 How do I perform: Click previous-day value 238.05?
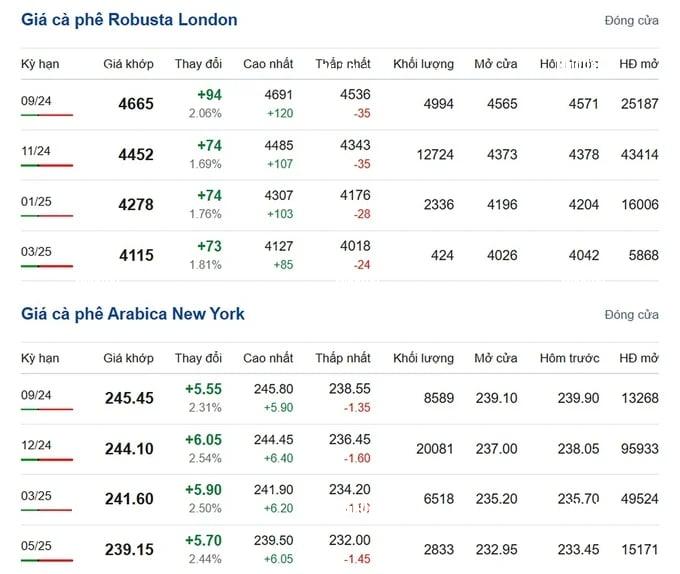pos(579,449)
